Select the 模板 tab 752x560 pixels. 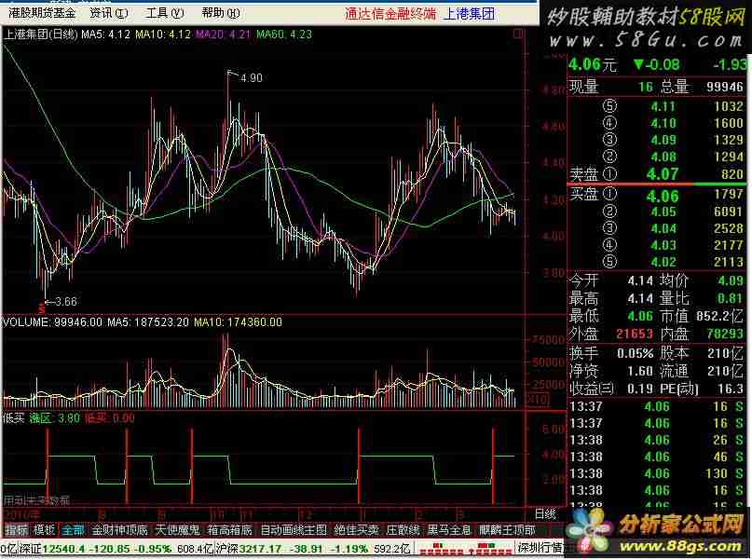(45, 530)
